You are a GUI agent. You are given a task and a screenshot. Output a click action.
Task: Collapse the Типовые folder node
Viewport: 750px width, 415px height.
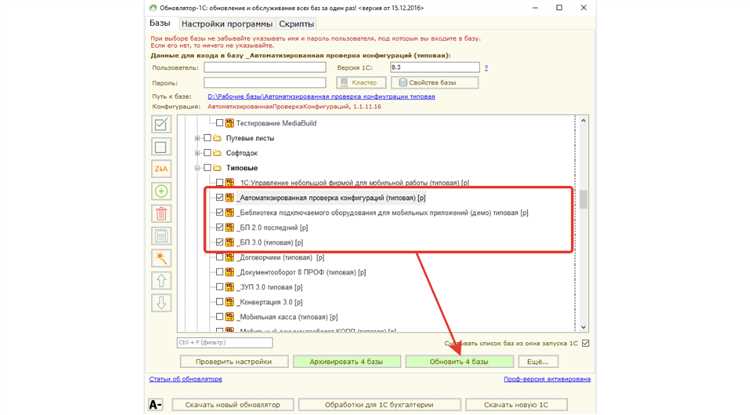pos(197,168)
